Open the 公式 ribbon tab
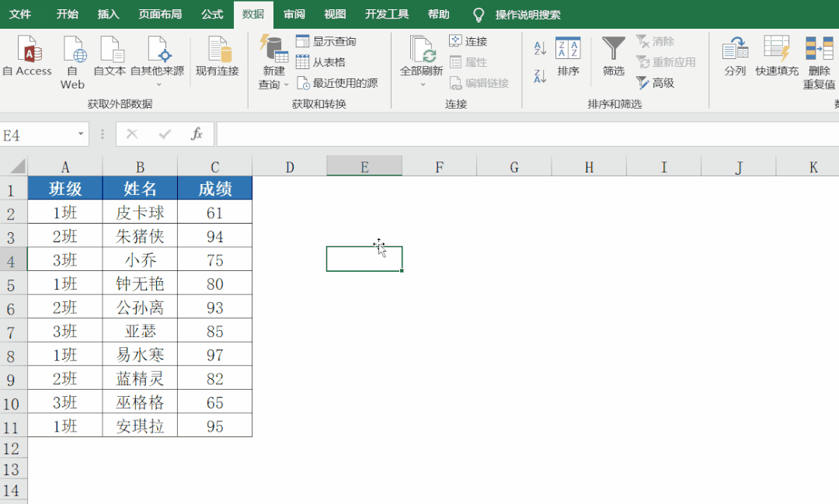The width and height of the screenshot is (839, 504). [211, 13]
